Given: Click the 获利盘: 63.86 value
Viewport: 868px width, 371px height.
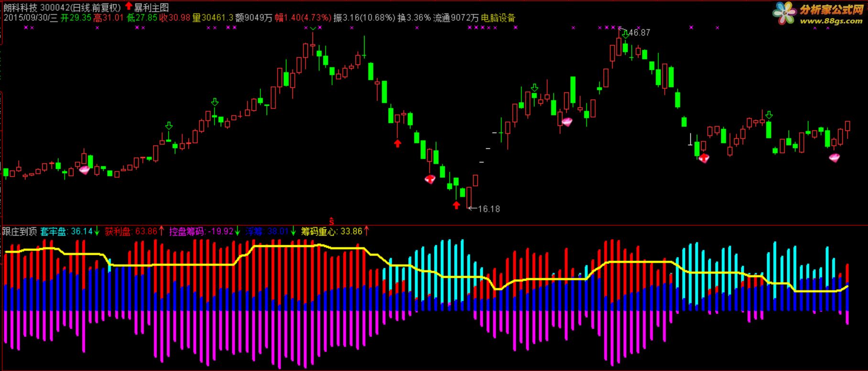Looking at the screenshot, I should coord(131,232).
